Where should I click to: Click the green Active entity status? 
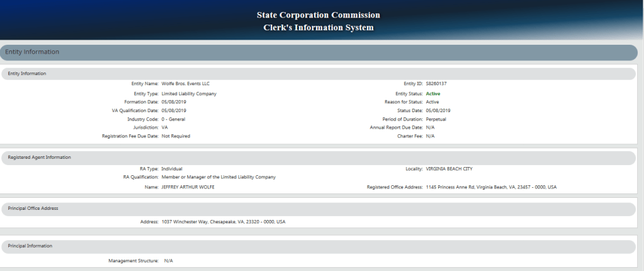tap(433, 93)
